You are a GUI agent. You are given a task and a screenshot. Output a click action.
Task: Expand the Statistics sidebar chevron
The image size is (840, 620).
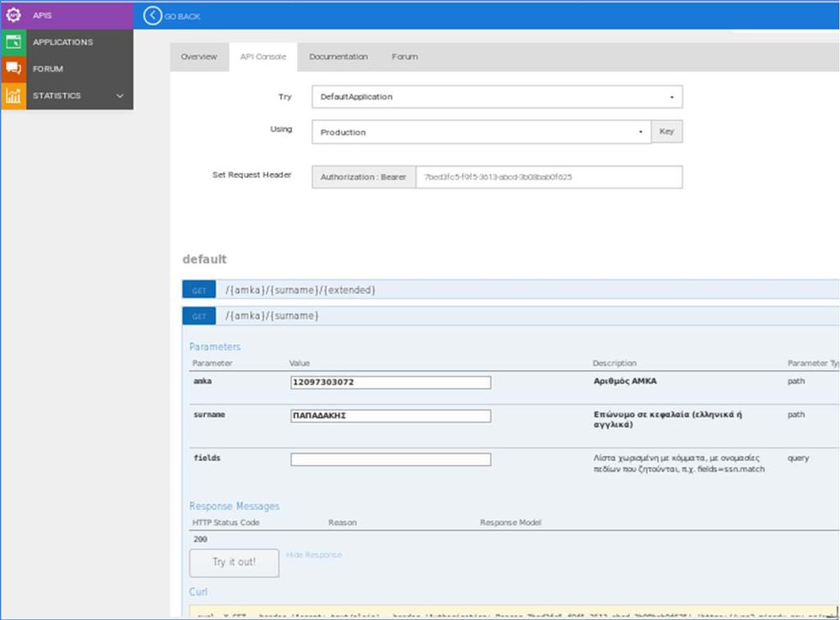120,96
